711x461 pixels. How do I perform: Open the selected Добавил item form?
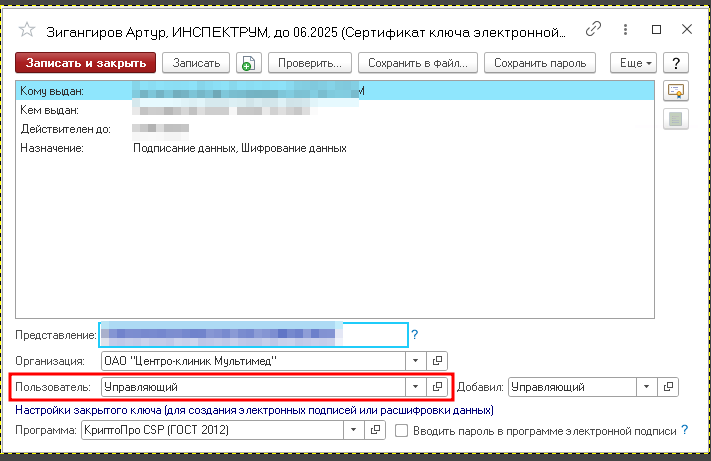668,387
